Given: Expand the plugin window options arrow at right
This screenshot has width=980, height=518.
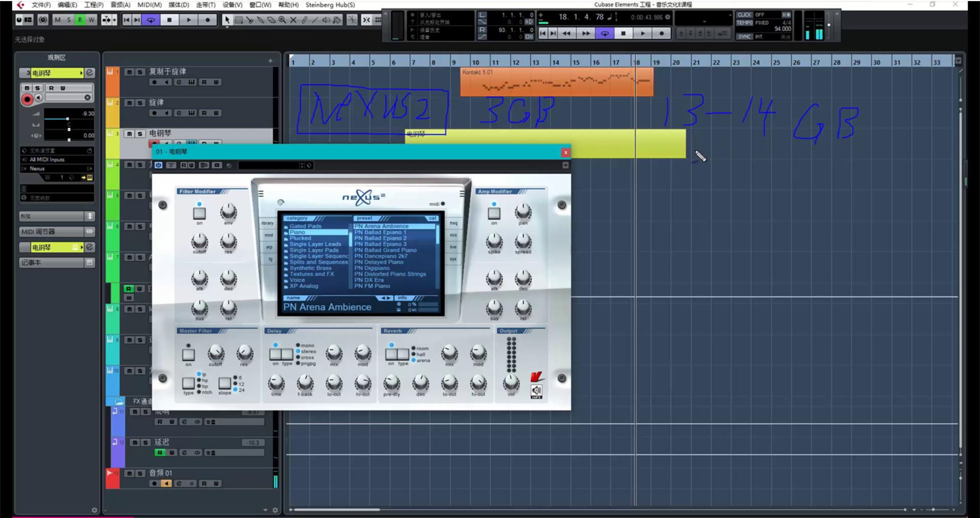Looking at the screenshot, I should tap(566, 165).
